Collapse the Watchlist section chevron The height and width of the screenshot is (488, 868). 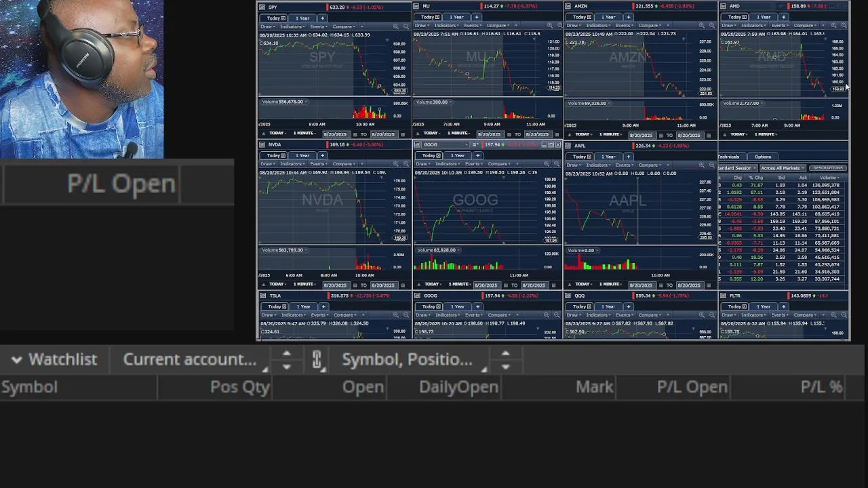[17, 360]
